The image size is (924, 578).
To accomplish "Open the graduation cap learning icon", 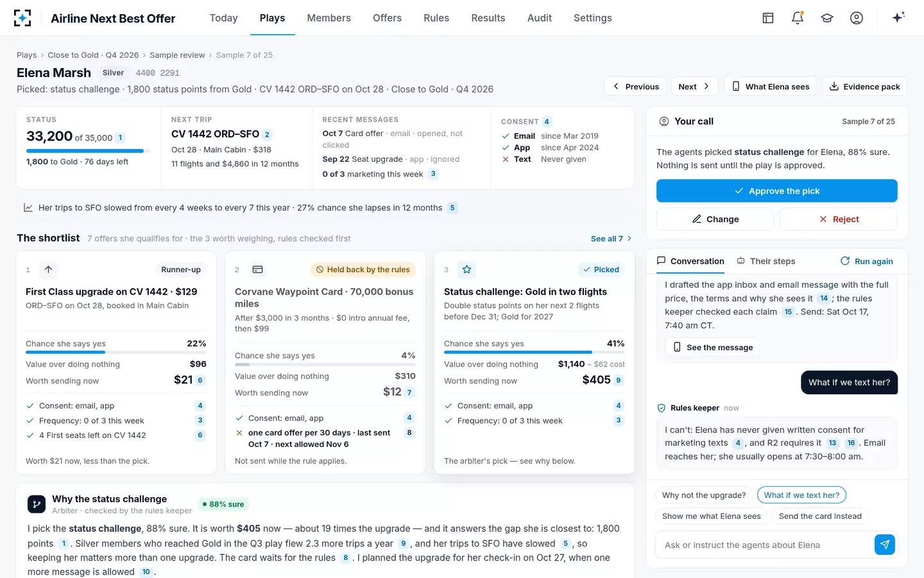I will pyautogui.click(x=827, y=18).
